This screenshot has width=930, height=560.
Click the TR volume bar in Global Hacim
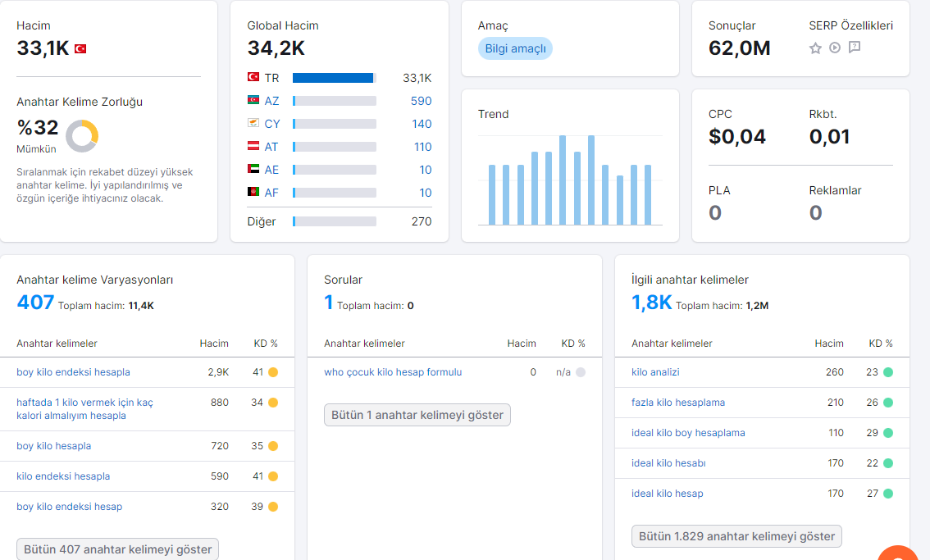pos(335,78)
